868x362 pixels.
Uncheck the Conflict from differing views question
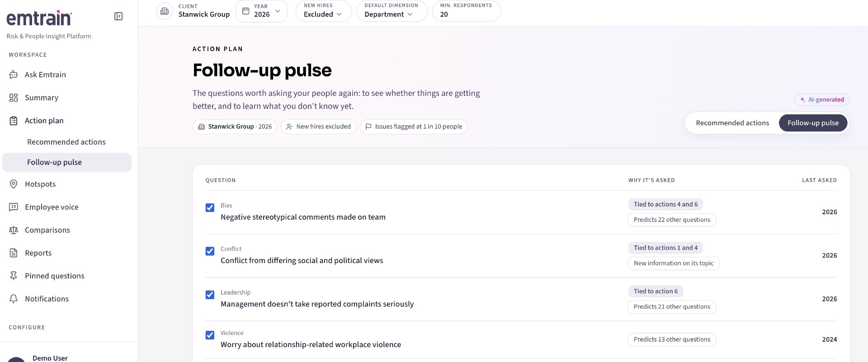point(210,251)
